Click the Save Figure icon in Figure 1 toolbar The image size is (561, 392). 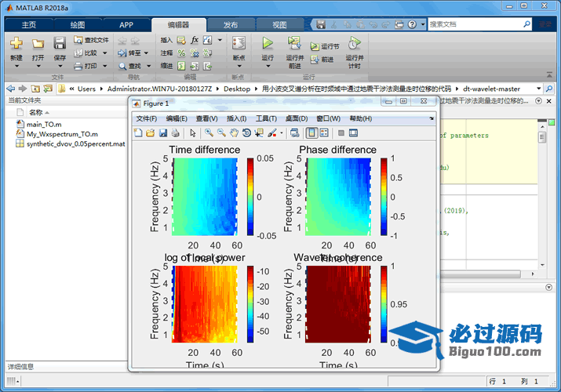tap(162, 133)
